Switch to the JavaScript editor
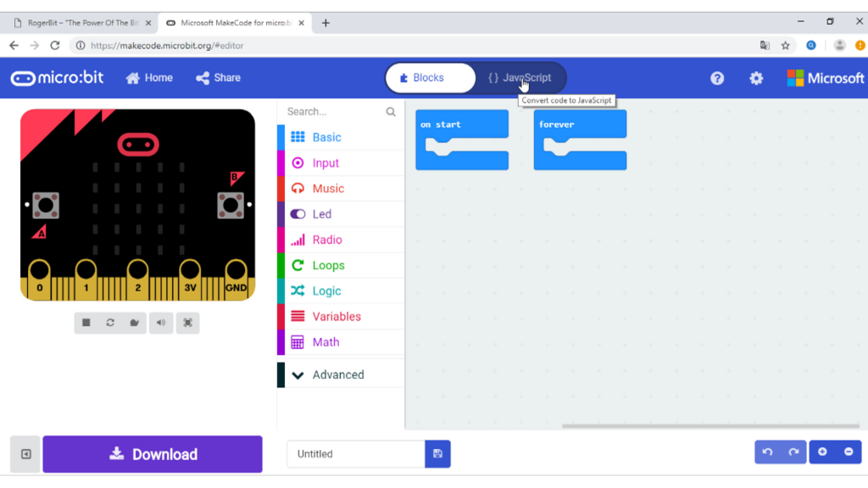 click(519, 78)
